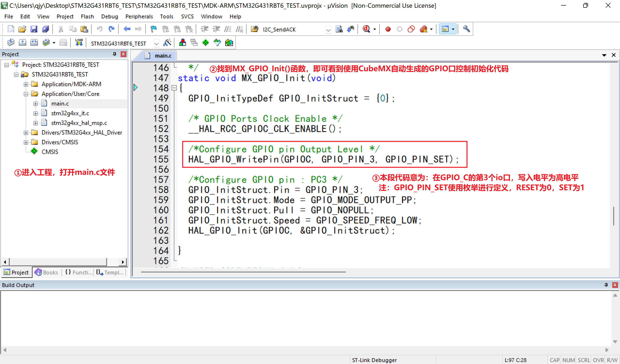Image resolution: width=620 pixels, height=364 pixels.
Task: Close the Build Output panel
Action: [x=615, y=285]
